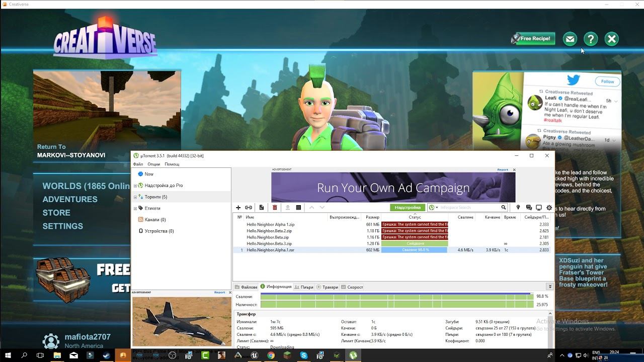Report the fighter jet side advertisement
Screen dimensions: 644x362
coord(220,293)
